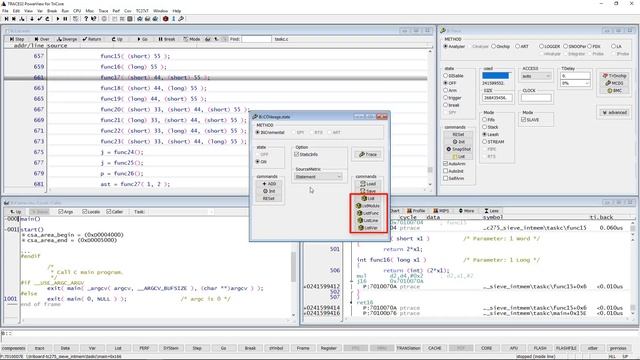
Task: Toggle the Args checkbox in the Frame window
Action: point(66,212)
